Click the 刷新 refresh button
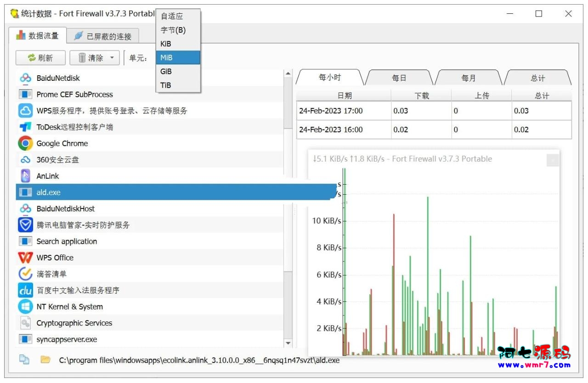The width and height of the screenshot is (588, 383). (x=40, y=58)
